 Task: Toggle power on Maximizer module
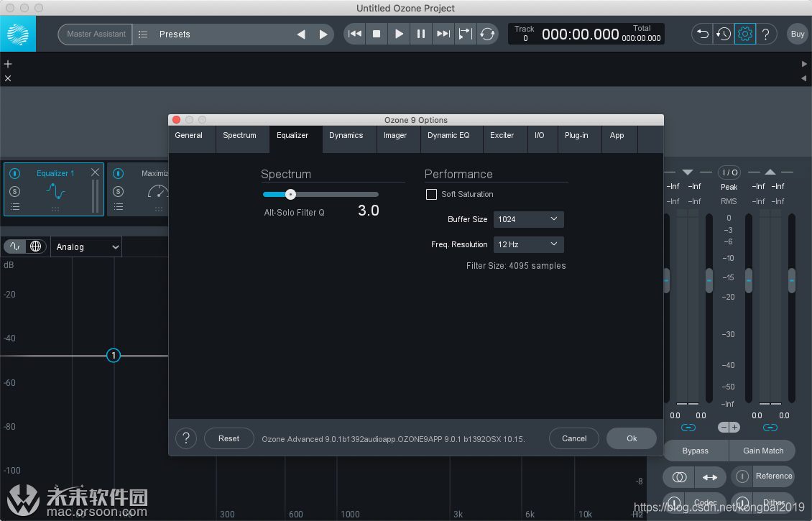coord(118,173)
